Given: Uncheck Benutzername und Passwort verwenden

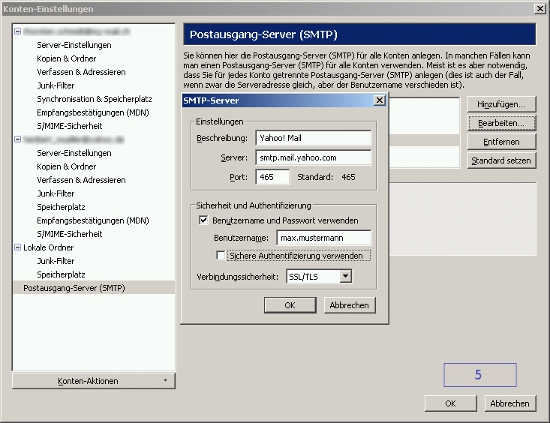Looking at the screenshot, I should [x=203, y=220].
